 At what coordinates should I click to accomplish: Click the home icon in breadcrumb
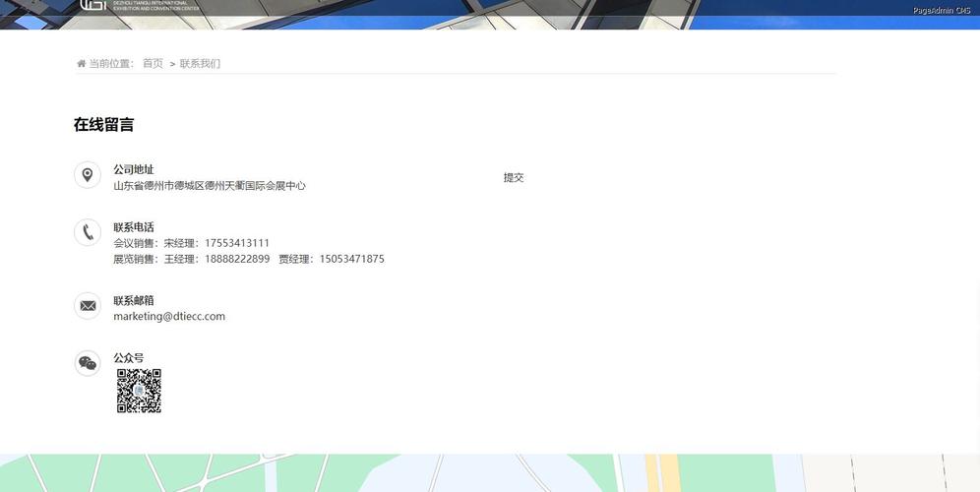tap(82, 63)
